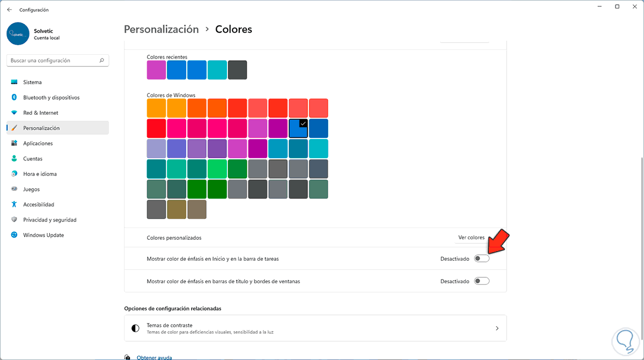Click the Cuentas person icon
644x360 pixels.
coord(14,159)
